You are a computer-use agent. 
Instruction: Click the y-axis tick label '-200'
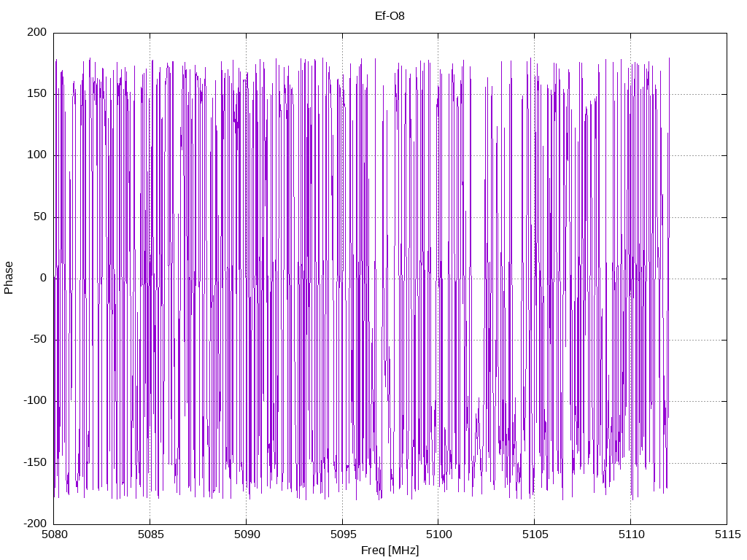(x=35, y=524)
